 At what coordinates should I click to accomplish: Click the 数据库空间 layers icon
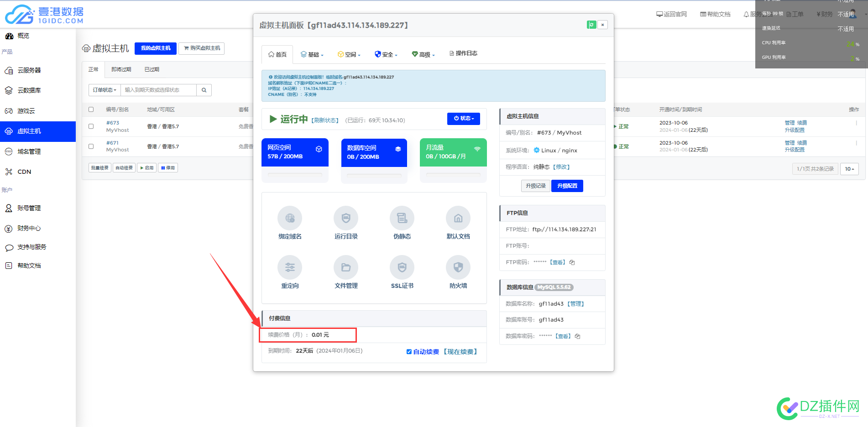tap(398, 149)
